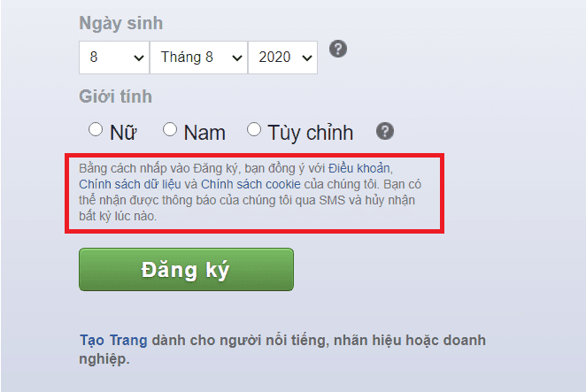Click the Nam text label

coord(204,133)
